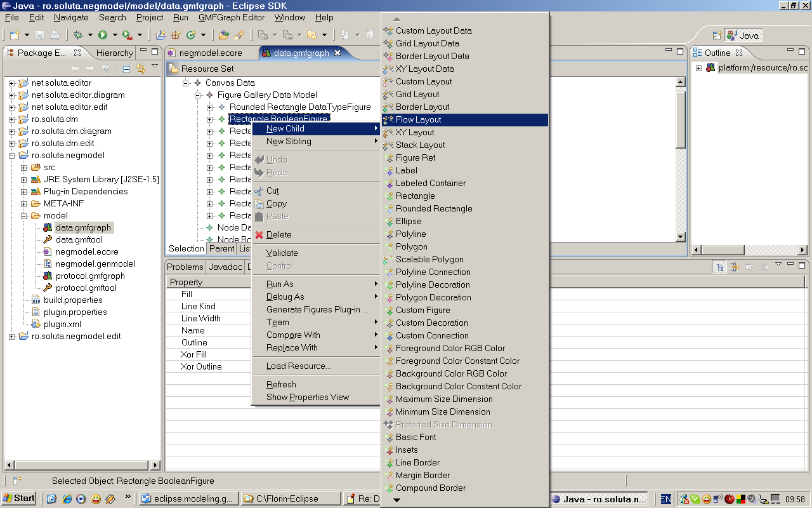Click the Scalable Polygon icon in submenu
This screenshot has width=812, height=508.
pyautogui.click(x=389, y=259)
